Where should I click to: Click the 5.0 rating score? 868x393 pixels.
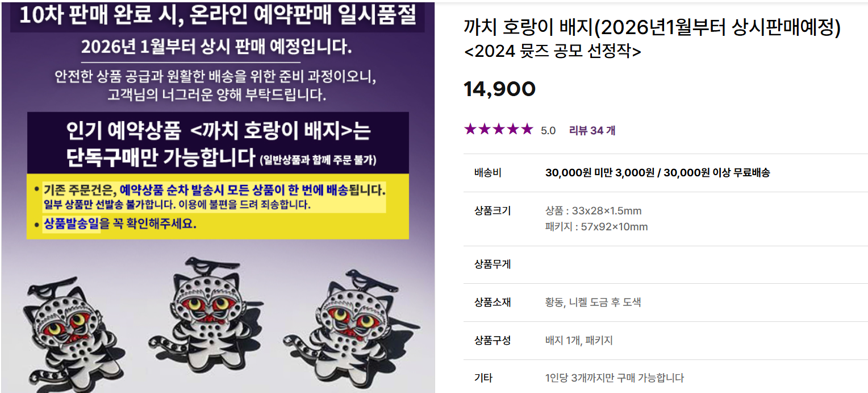[548, 130]
